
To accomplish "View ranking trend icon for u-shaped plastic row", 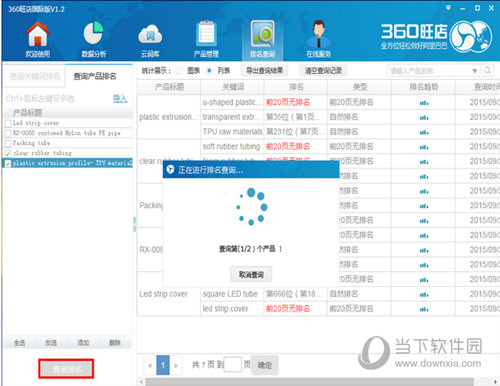I will click(x=424, y=103).
